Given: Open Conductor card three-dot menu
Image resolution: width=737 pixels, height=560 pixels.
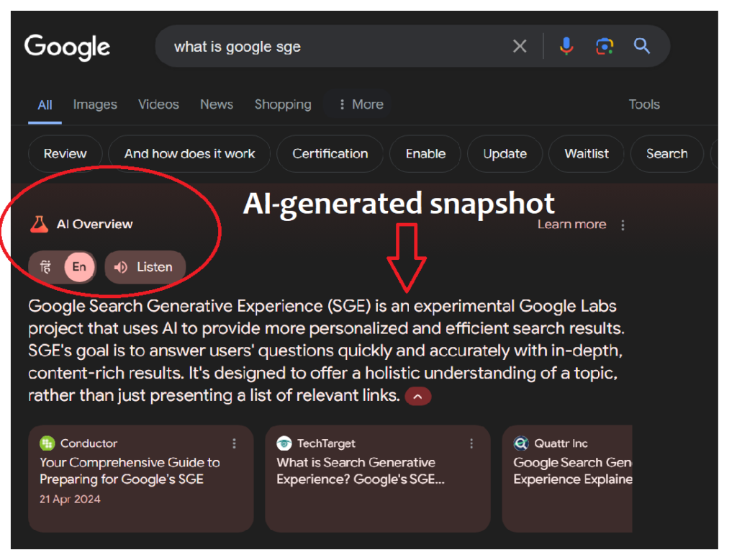Looking at the screenshot, I should 234,443.
